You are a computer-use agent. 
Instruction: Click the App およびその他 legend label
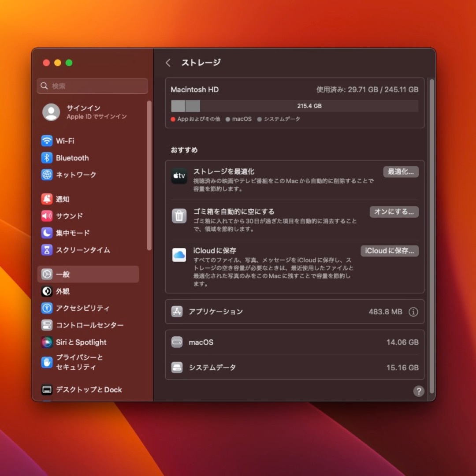(x=199, y=119)
